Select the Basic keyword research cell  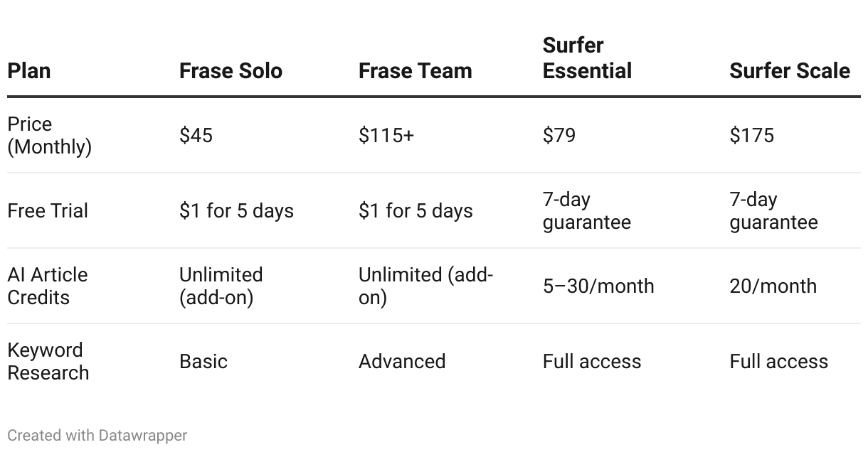coord(203,362)
